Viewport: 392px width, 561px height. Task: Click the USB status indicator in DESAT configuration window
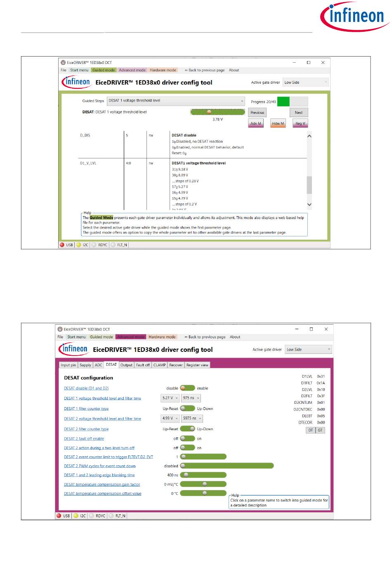[59, 516]
